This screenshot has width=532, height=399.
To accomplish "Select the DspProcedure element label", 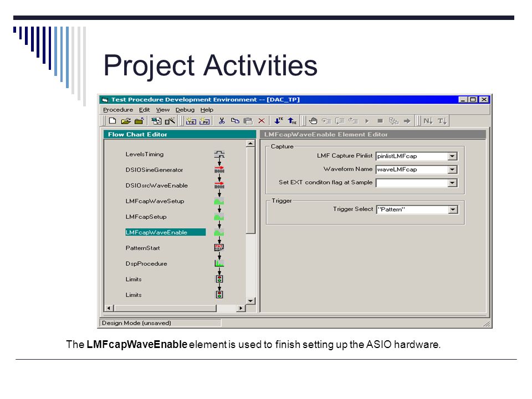I will (146, 264).
